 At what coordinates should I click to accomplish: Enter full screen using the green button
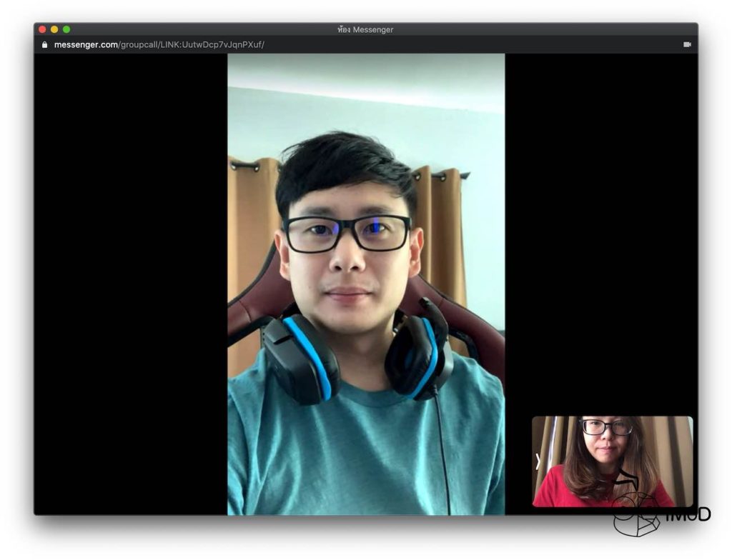coord(66,29)
